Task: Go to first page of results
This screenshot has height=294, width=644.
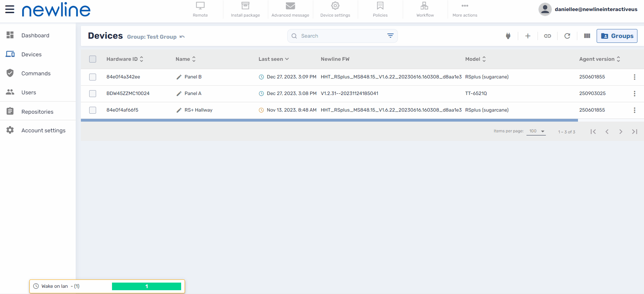Action: tap(593, 132)
